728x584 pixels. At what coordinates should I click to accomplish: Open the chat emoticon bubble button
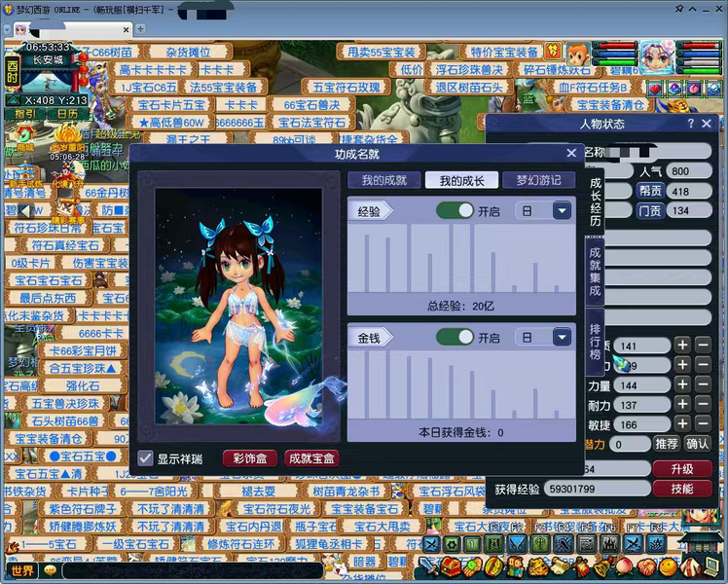click(51, 570)
